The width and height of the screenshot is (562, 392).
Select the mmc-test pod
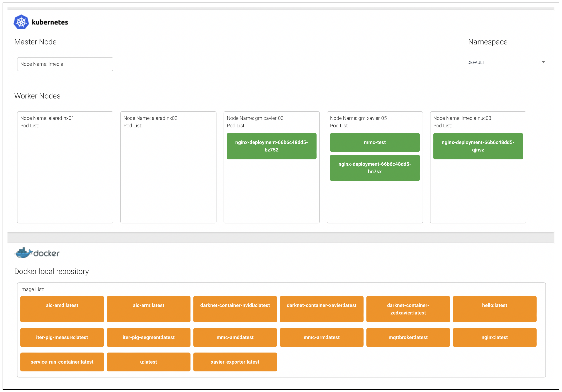click(x=374, y=142)
